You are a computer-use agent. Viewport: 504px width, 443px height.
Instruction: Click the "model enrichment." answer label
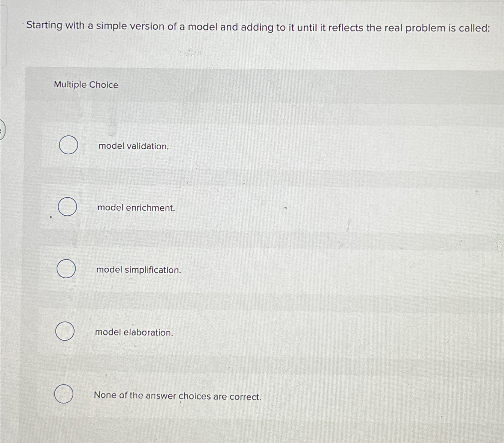136,208
